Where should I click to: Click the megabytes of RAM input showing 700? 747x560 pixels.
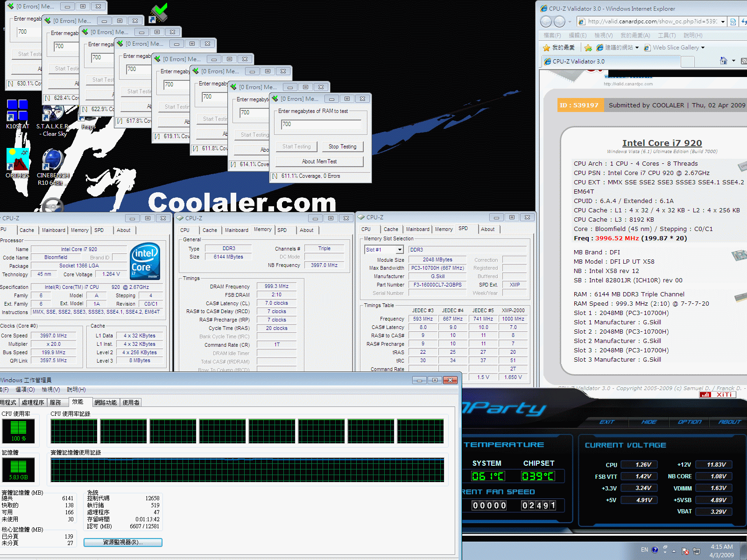pyautogui.click(x=321, y=125)
